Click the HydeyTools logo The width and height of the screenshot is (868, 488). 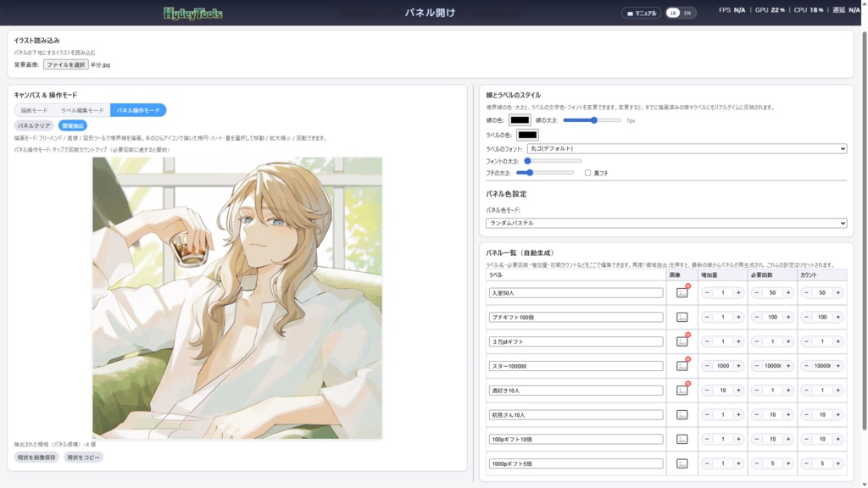192,14
